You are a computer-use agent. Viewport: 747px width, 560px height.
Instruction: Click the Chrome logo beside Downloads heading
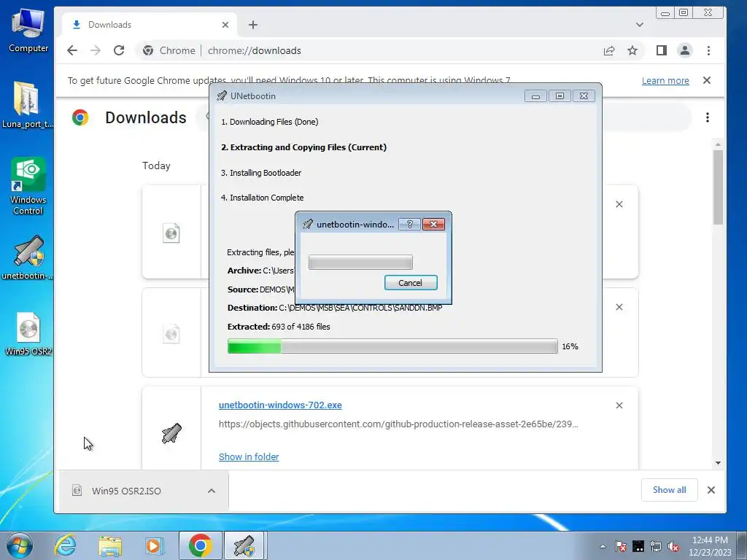80,117
